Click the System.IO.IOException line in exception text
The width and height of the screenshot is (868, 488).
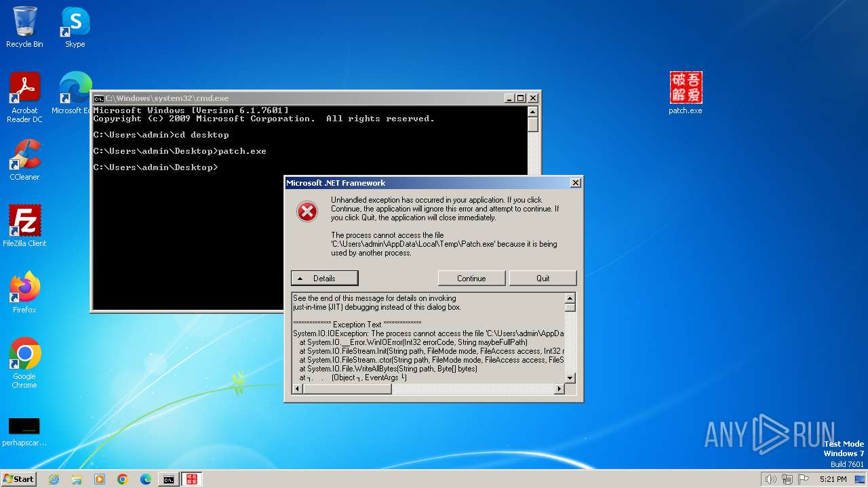point(429,333)
